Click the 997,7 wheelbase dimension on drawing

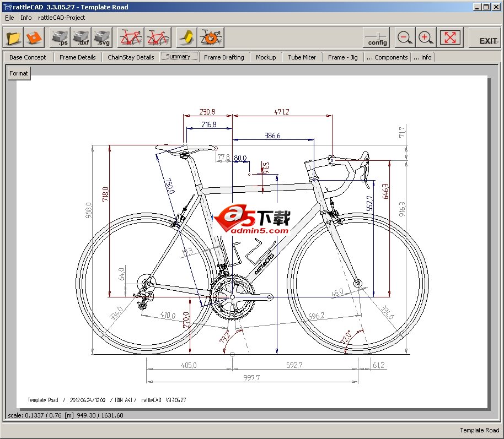click(x=251, y=377)
